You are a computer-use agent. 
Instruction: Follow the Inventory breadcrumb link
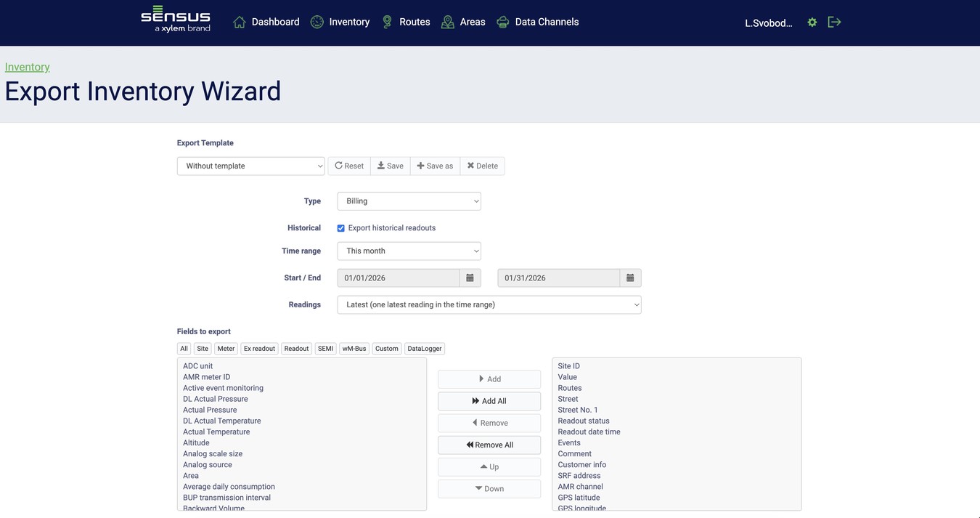coord(28,67)
